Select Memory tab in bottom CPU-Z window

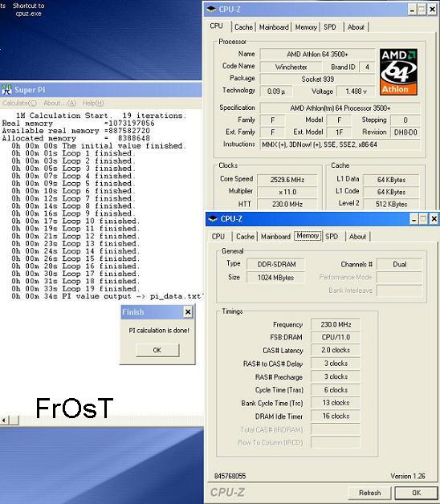click(x=308, y=236)
